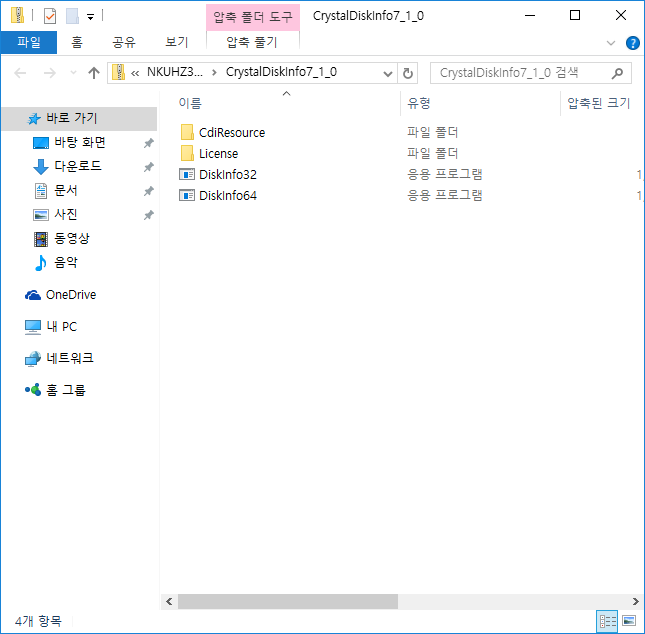Sort by the 유형 column header
The width and height of the screenshot is (645, 634).
click(x=419, y=103)
